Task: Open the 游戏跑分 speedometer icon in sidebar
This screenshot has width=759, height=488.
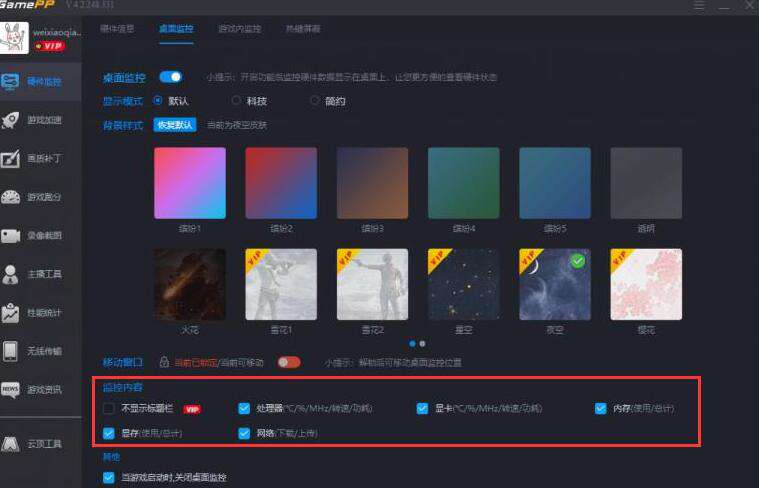Action: (10, 197)
